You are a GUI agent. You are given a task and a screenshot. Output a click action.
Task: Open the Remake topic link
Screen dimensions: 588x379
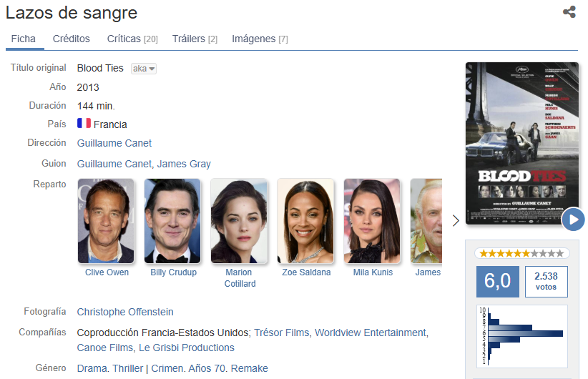(250, 368)
